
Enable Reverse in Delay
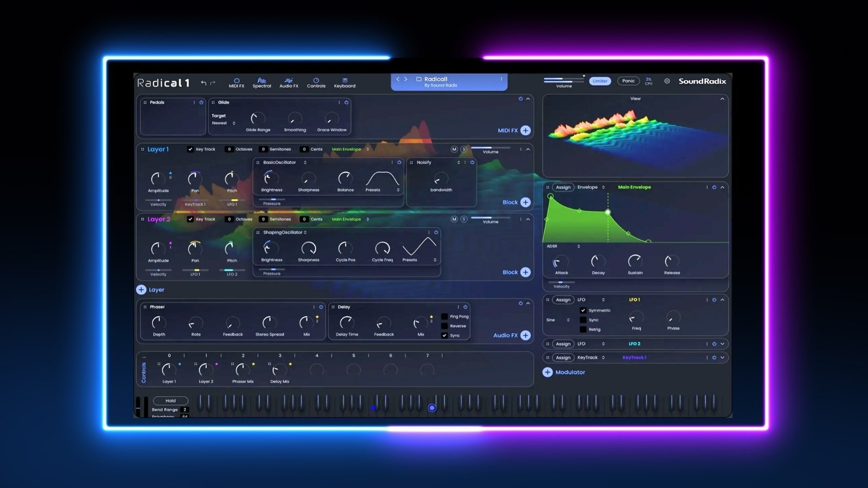[x=444, y=326]
